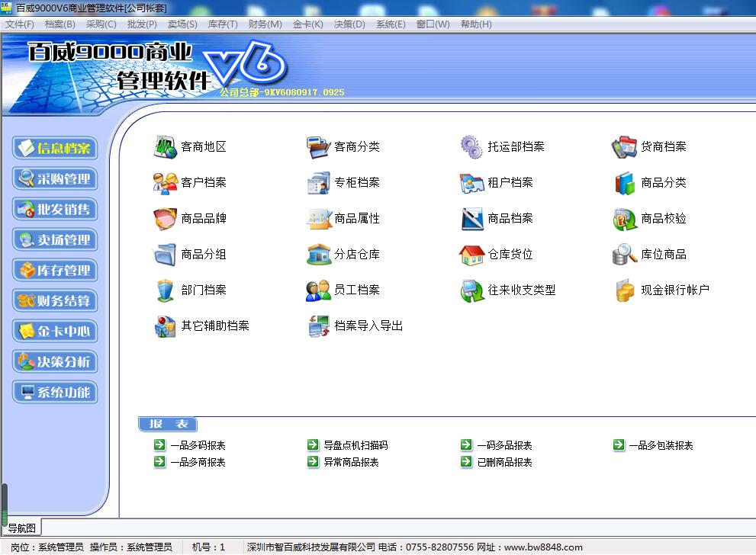
Task: Open the 分店仓库 building icon
Action: point(319,255)
